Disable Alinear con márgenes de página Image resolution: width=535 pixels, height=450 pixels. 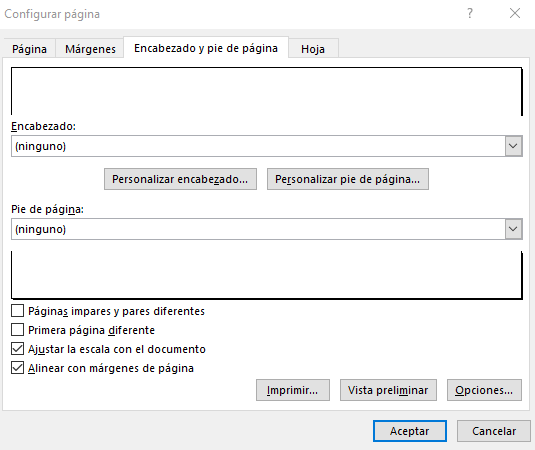(x=17, y=368)
